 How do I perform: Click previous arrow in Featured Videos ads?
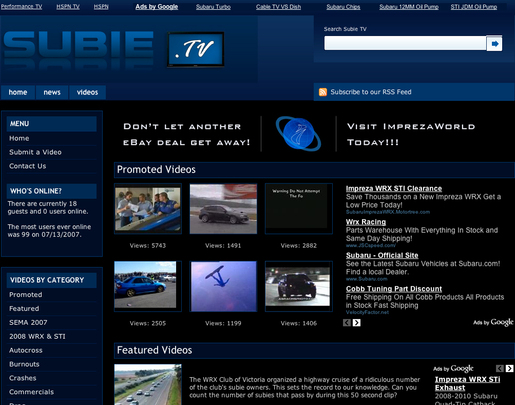click(x=500, y=368)
